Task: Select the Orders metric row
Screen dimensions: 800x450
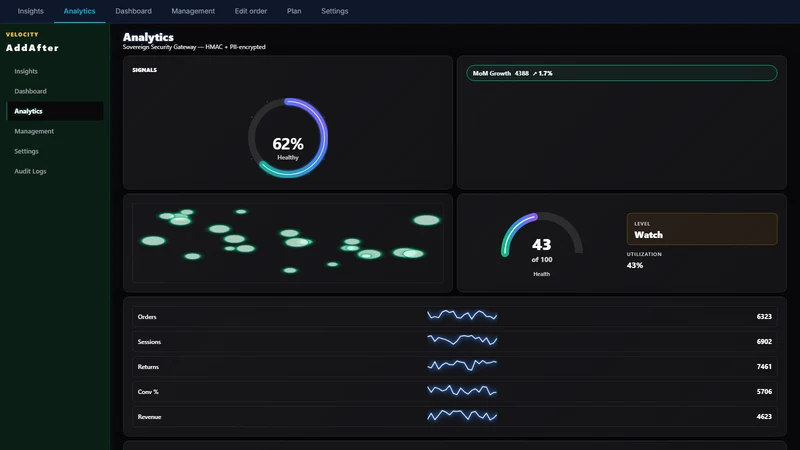Action: click(455, 316)
